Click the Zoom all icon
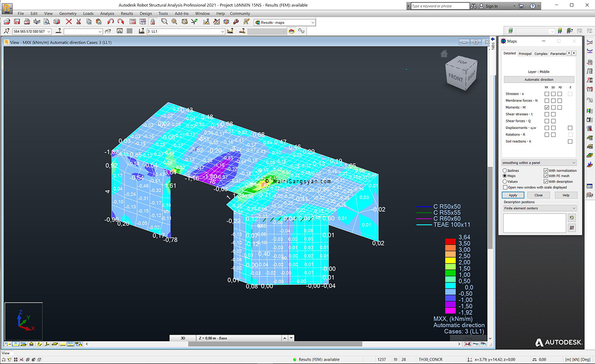Screen dimensions: 595x364 (174, 22)
